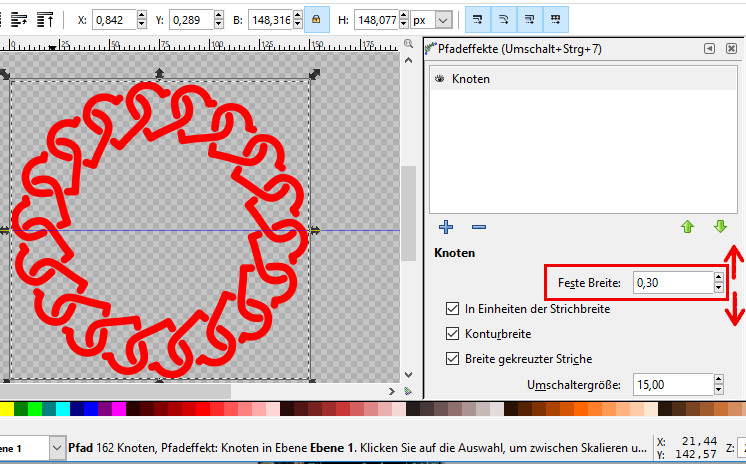
Task: Pick the yellow palette swatch
Action: pos(7,409)
